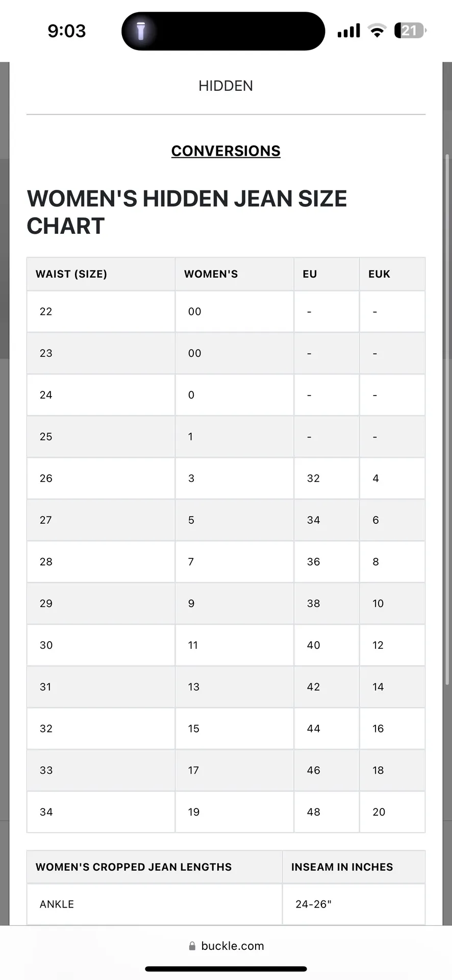Select the ANKLE length row
This screenshot has height=980, width=452.
(x=57, y=904)
